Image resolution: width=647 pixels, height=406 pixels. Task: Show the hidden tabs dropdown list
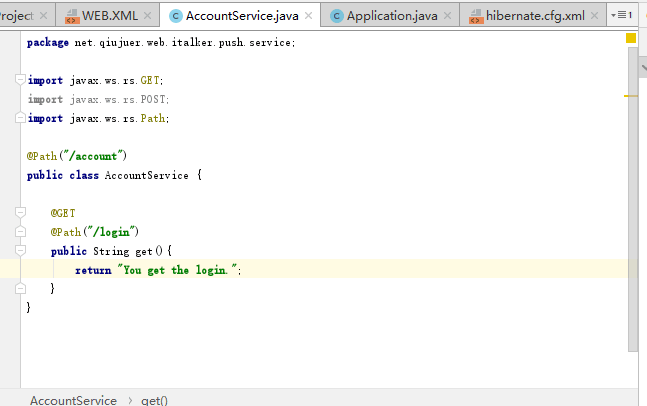(x=621, y=15)
